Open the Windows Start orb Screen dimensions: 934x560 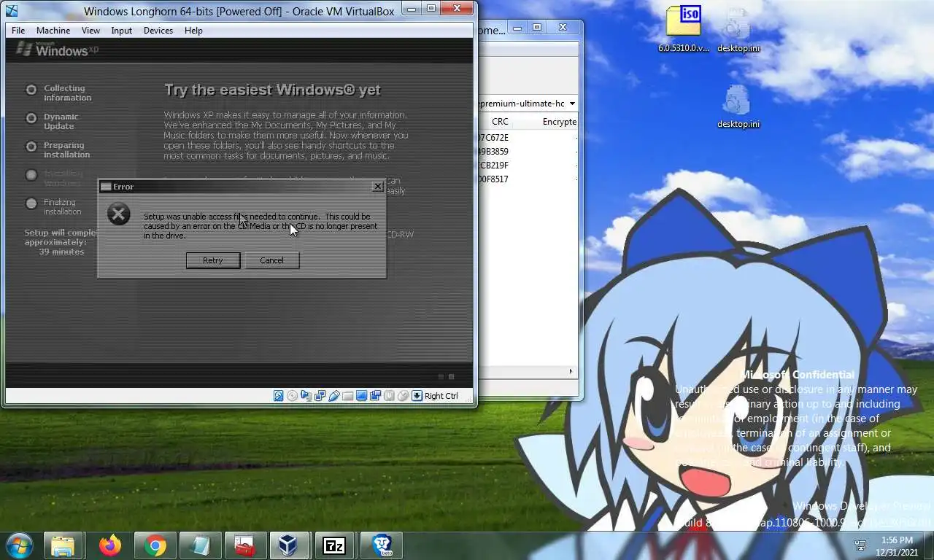point(19,545)
